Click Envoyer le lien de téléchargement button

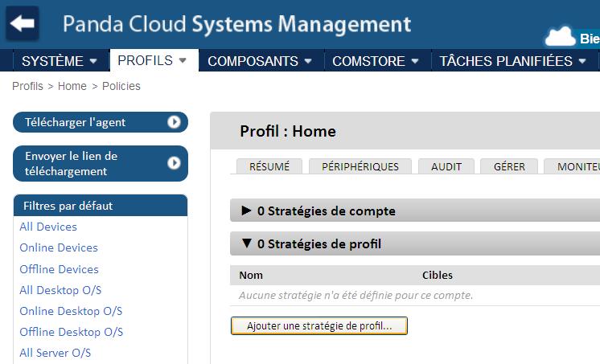point(101,163)
